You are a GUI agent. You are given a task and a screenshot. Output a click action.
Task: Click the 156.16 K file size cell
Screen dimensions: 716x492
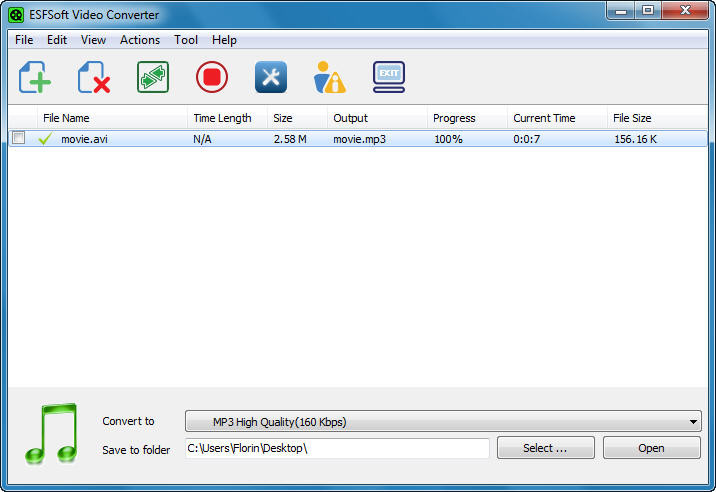(x=636, y=139)
